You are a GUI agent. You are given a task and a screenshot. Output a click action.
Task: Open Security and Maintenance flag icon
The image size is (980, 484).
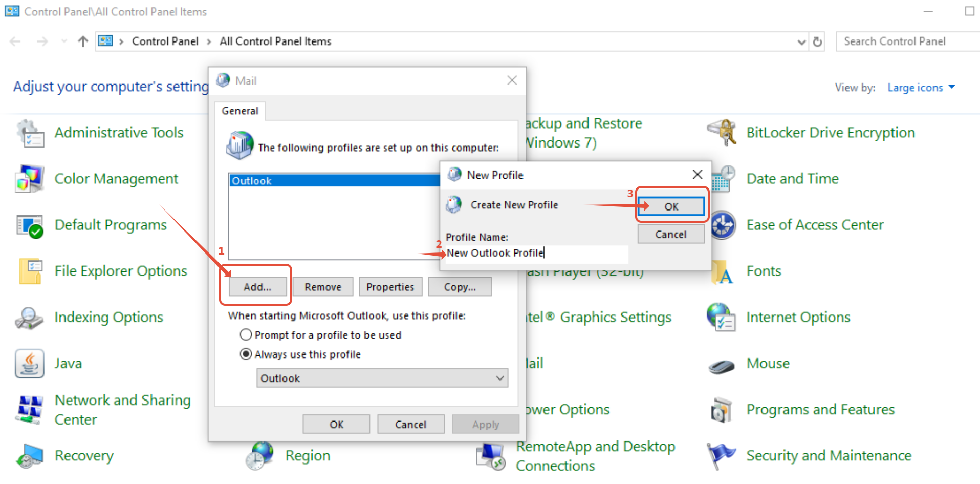pos(722,456)
